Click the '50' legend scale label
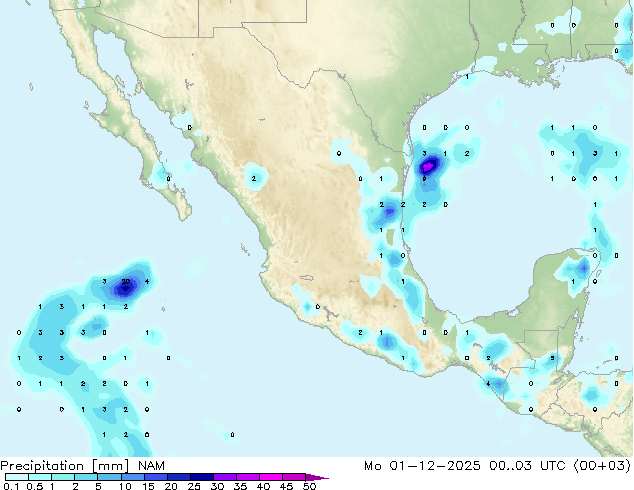Image resolution: width=634 pixels, height=490 pixels. pos(310,486)
